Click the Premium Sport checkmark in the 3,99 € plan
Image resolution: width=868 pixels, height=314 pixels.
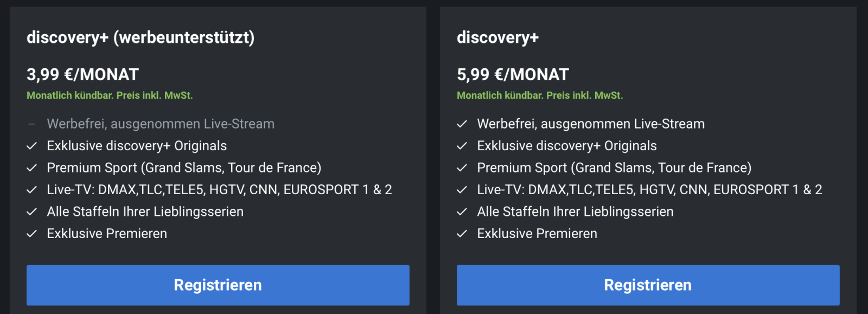coord(32,168)
